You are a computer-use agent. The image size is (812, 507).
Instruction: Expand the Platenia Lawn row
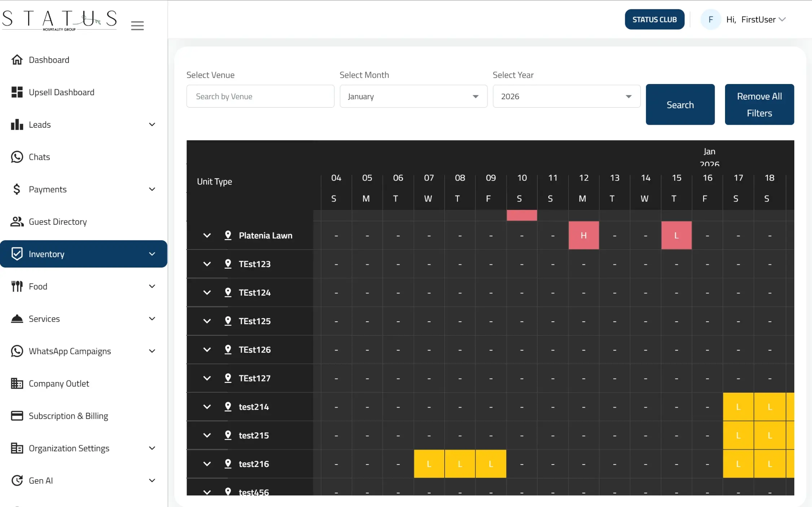(207, 235)
